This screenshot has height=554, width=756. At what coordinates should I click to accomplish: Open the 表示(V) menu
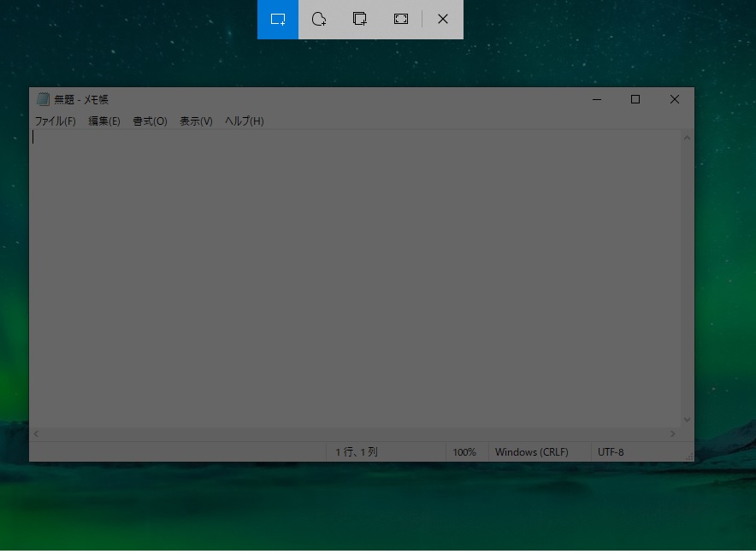click(x=196, y=121)
